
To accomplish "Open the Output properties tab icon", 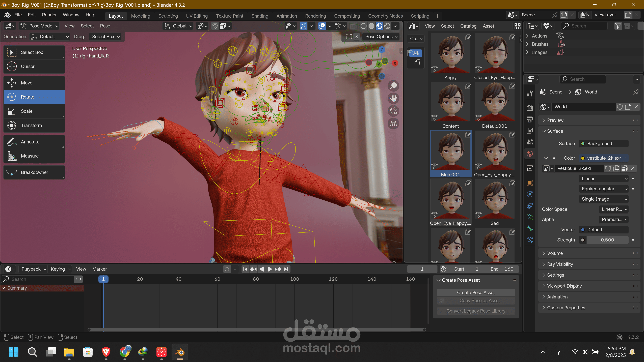I will point(530,119).
